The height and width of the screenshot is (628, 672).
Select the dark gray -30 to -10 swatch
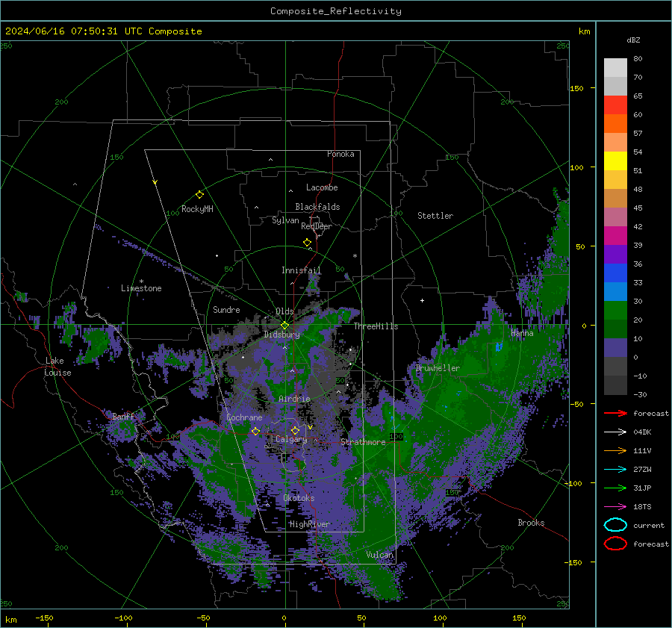pos(615,385)
